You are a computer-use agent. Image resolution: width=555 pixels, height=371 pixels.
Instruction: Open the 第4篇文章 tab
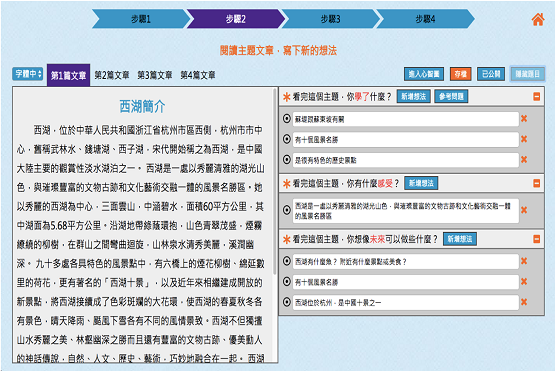[x=198, y=75]
